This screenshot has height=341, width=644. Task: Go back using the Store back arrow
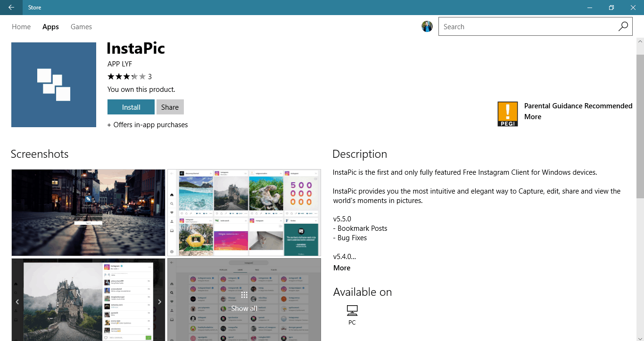[x=11, y=8]
